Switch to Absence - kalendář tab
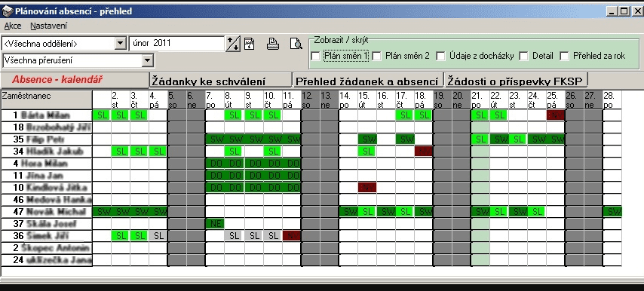The image size is (644, 291). point(75,80)
